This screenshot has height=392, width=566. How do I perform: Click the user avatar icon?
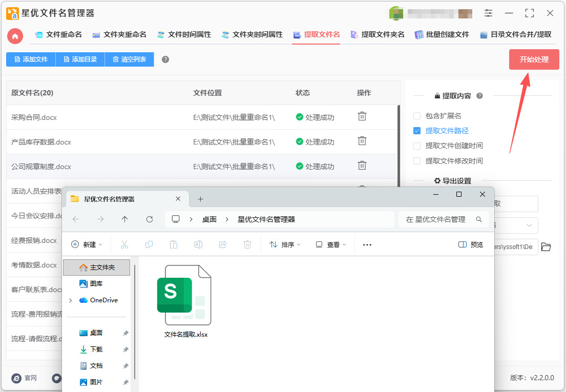click(396, 13)
